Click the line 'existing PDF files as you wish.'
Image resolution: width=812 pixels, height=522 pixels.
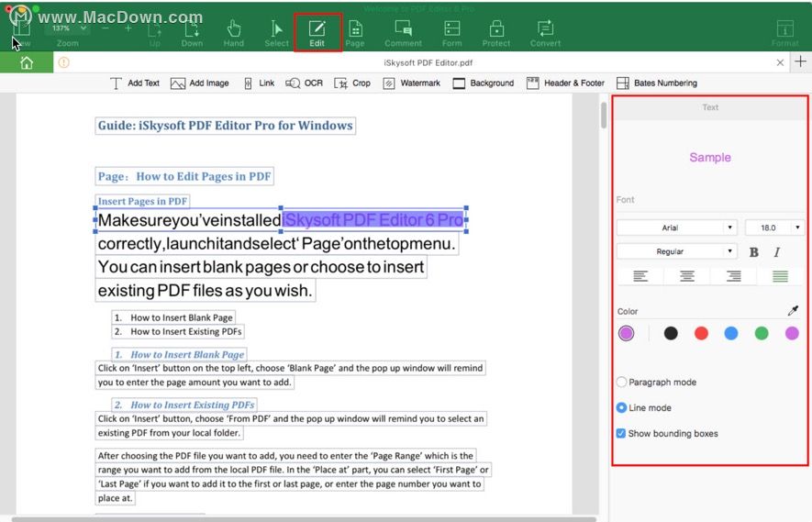(x=206, y=291)
